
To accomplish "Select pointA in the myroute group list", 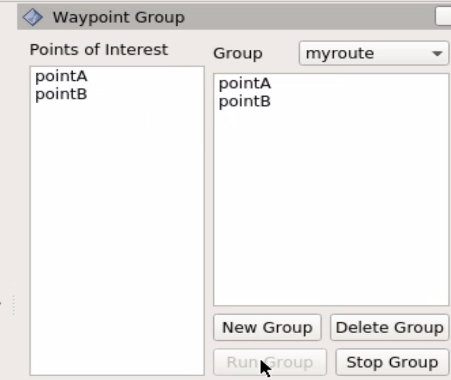I will point(245,83).
